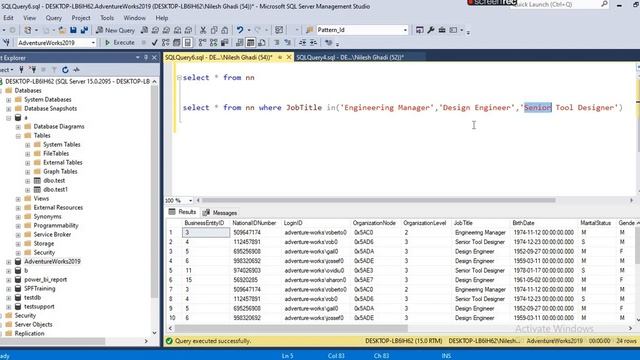Image resolution: width=640 pixels, height=360 pixels.
Task: Toggle Include Live Query Statistics icon
Action: coord(213,42)
